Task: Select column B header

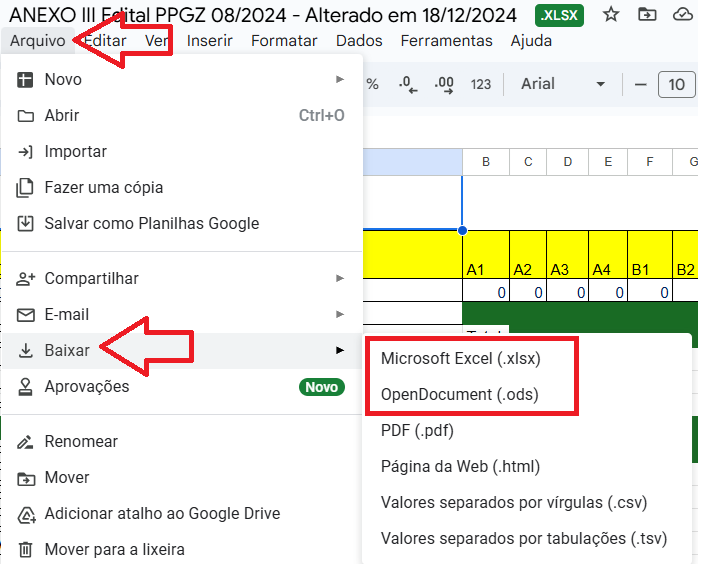Action: (x=486, y=161)
